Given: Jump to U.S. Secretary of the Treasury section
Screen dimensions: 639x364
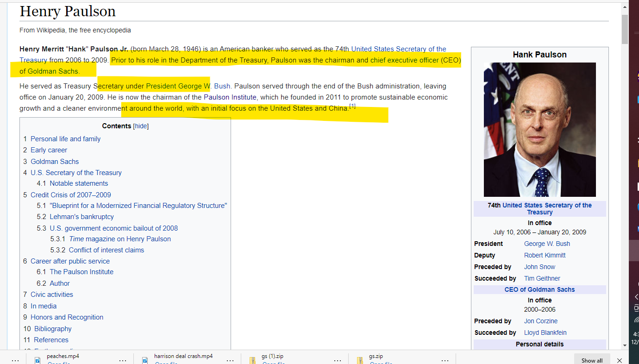Looking at the screenshot, I should (76, 173).
